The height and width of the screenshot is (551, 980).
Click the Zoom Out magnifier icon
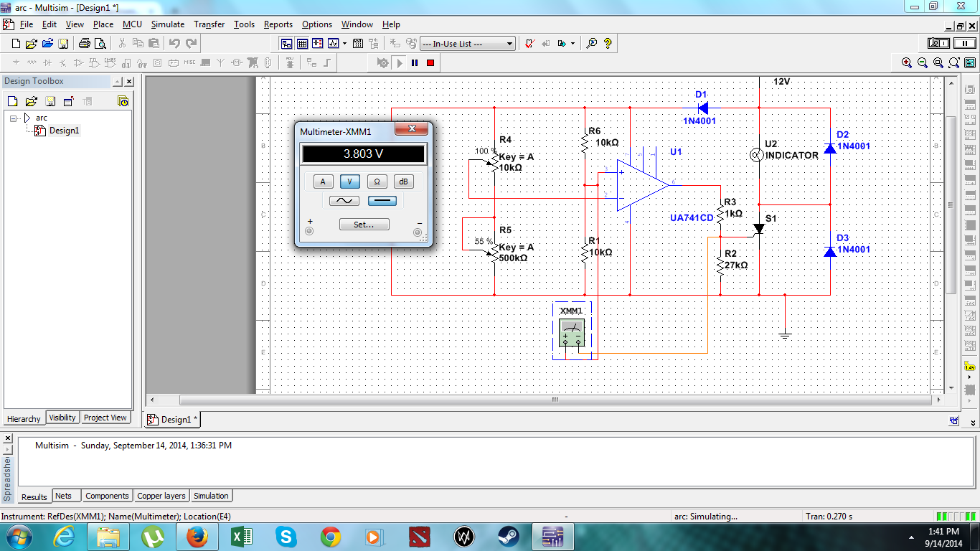[923, 63]
